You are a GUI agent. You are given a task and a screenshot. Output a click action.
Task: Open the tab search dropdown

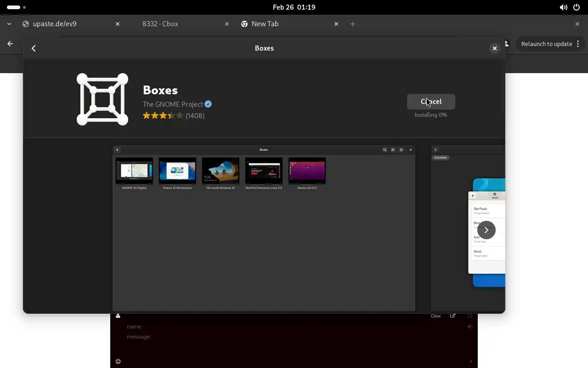tap(9, 24)
